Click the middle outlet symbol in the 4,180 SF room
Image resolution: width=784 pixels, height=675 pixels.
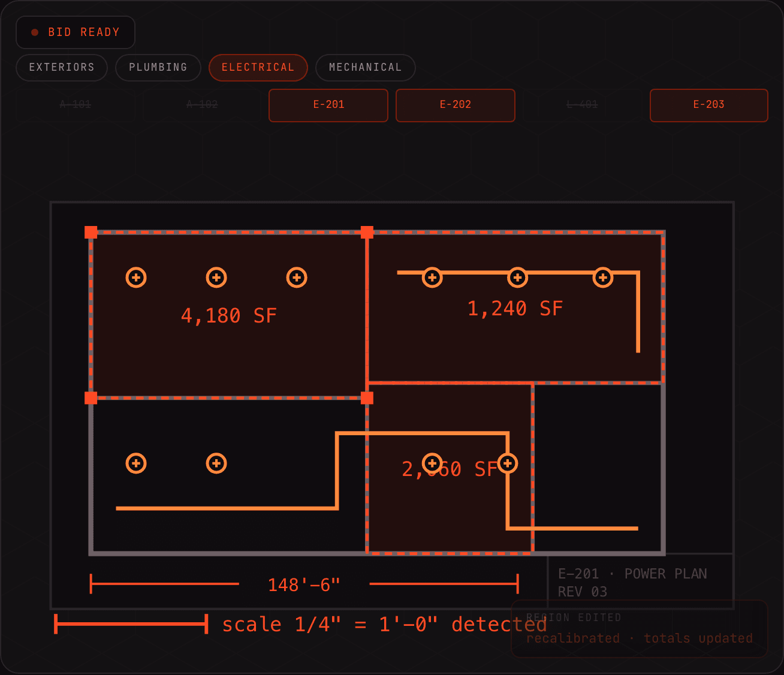coord(216,278)
